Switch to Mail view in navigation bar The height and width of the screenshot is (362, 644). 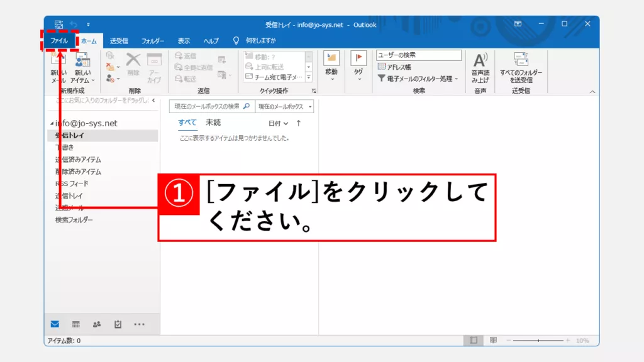55,324
